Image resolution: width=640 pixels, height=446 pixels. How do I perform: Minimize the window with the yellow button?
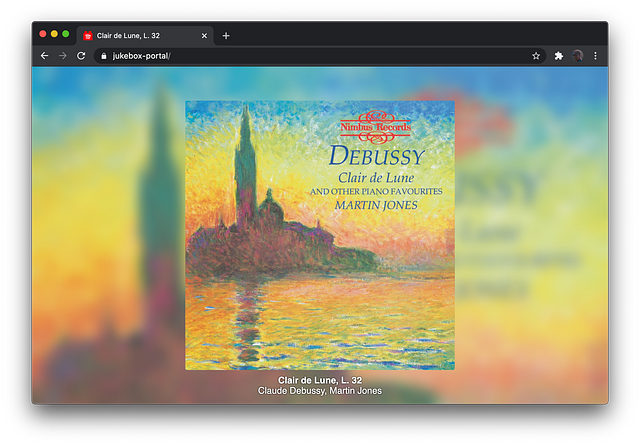tap(54, 34)
